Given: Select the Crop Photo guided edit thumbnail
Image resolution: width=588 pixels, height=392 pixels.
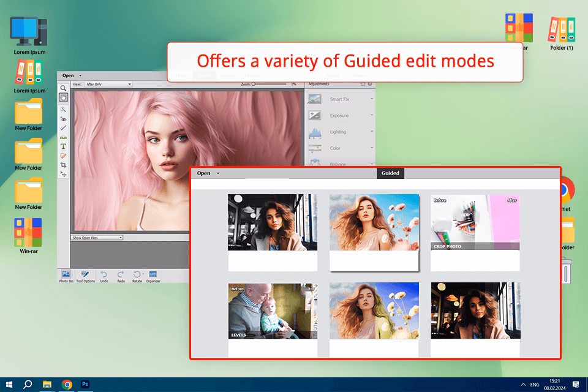Looking at the screenshot, I should click(x=475, y=222).
